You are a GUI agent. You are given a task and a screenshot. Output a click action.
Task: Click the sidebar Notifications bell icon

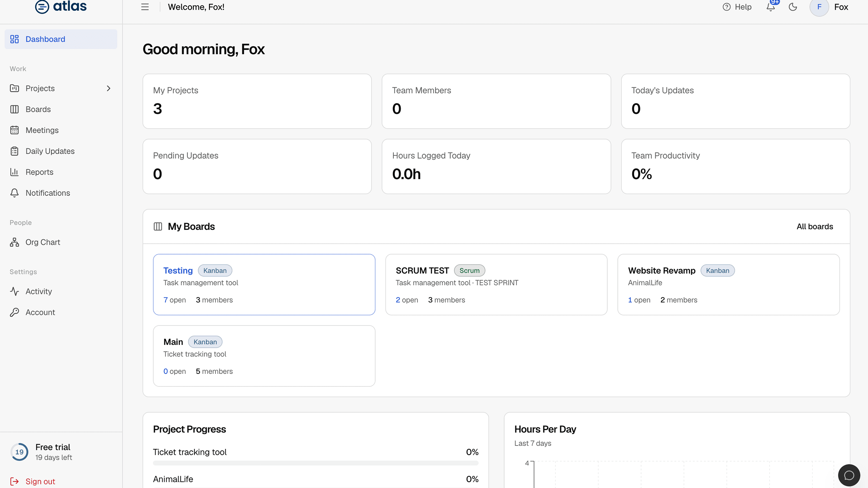[14, 193]
